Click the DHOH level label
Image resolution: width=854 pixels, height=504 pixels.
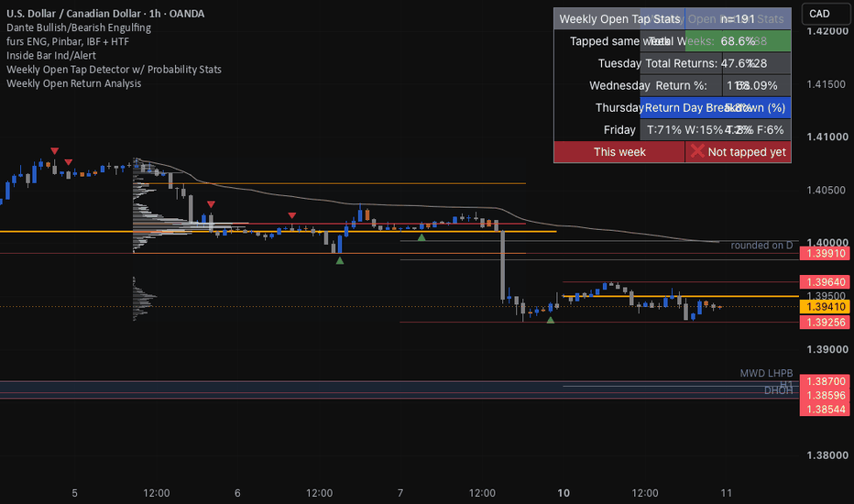(x=778, y=390)
